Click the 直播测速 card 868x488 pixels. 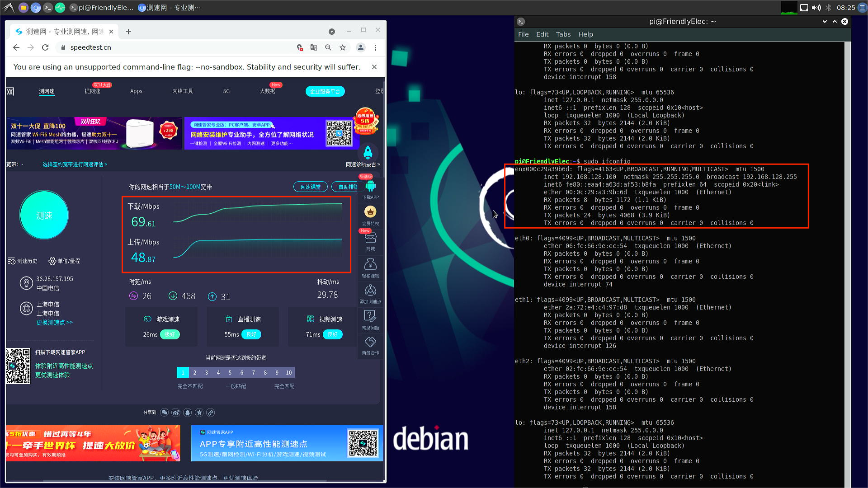tap(243, 327)
